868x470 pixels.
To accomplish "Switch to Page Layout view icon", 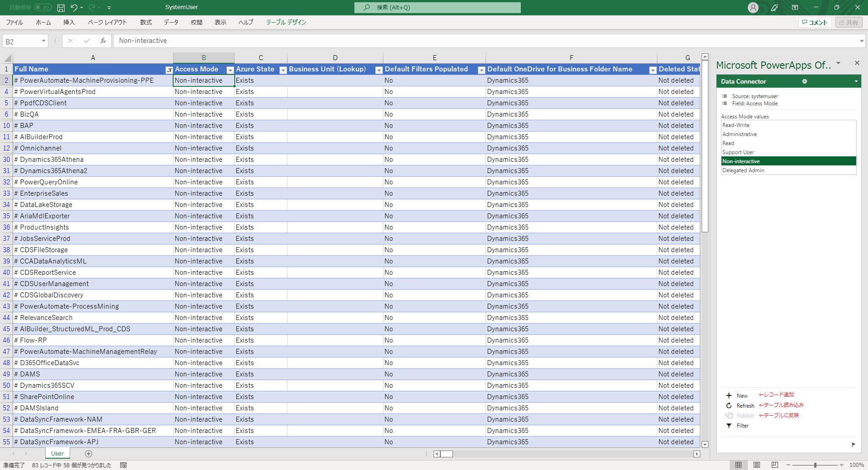I will pos(757,465).
